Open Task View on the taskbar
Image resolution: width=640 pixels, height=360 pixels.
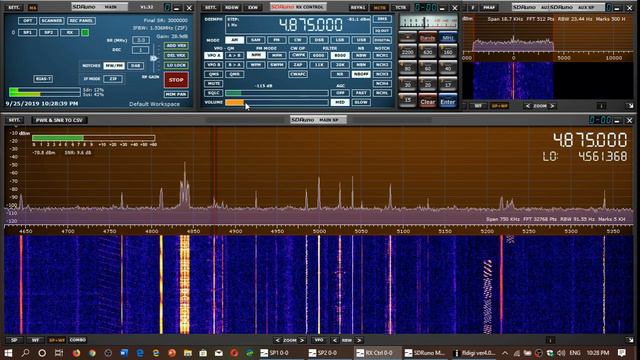pos(59,353)
